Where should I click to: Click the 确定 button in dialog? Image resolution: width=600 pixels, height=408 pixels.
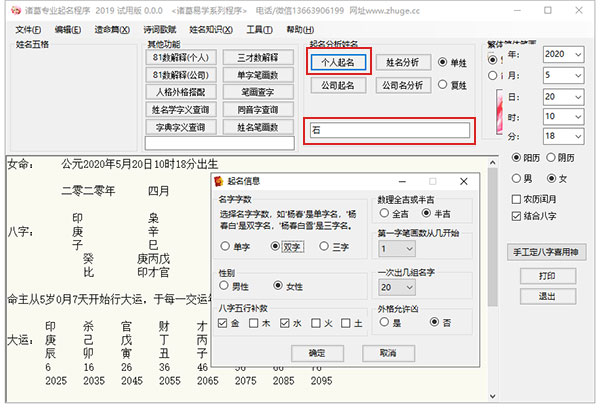click(316, 353)
